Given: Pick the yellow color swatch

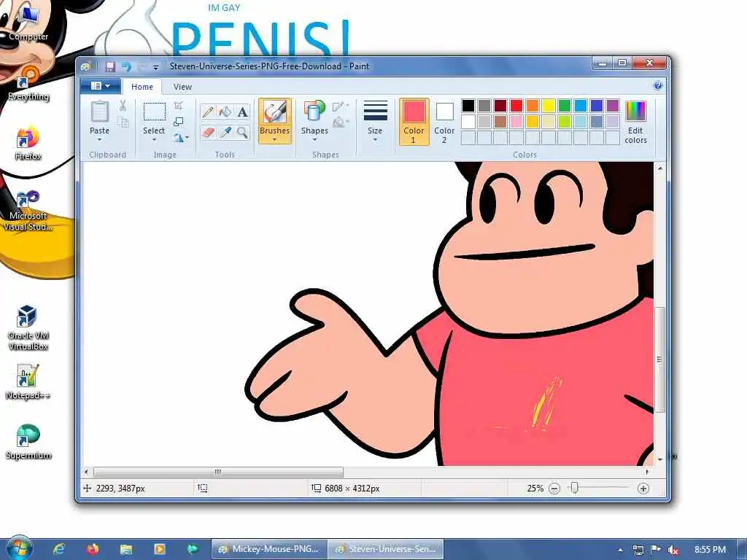Looking at the screenshot, I should pyautogui.click(x=549, y=105).
